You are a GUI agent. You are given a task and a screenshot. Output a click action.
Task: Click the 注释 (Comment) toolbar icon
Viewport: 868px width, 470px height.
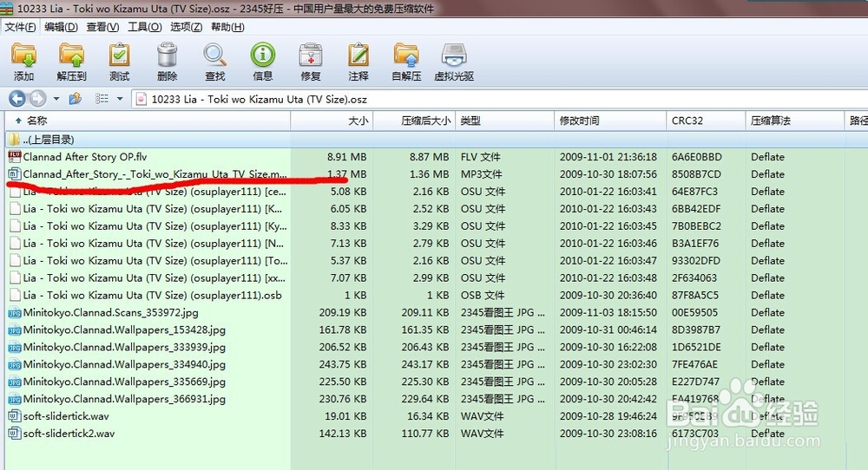point(358,62)
